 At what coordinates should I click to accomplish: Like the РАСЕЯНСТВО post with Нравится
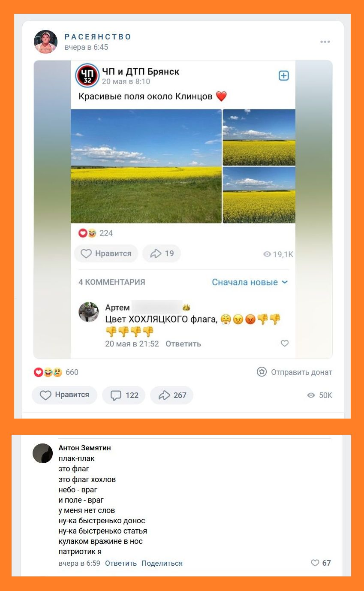[x=64, y=395]
